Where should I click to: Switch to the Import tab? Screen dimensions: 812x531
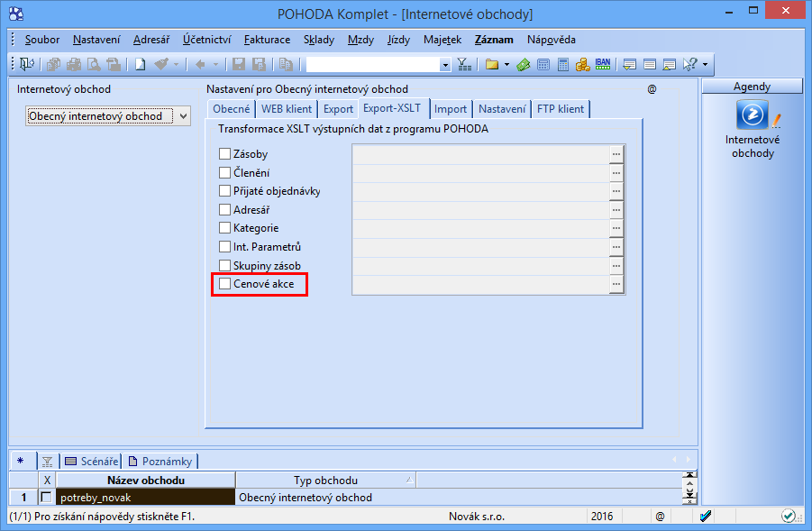point(451,109)
